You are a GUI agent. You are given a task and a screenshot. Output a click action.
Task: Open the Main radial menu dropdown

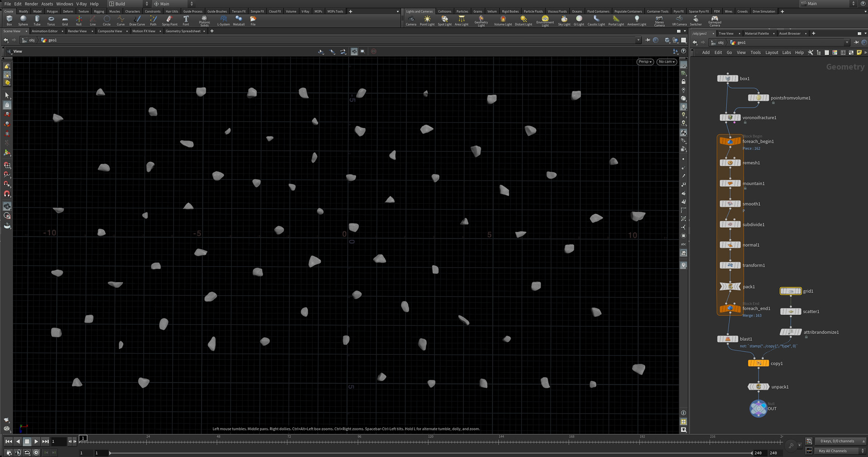173,4
